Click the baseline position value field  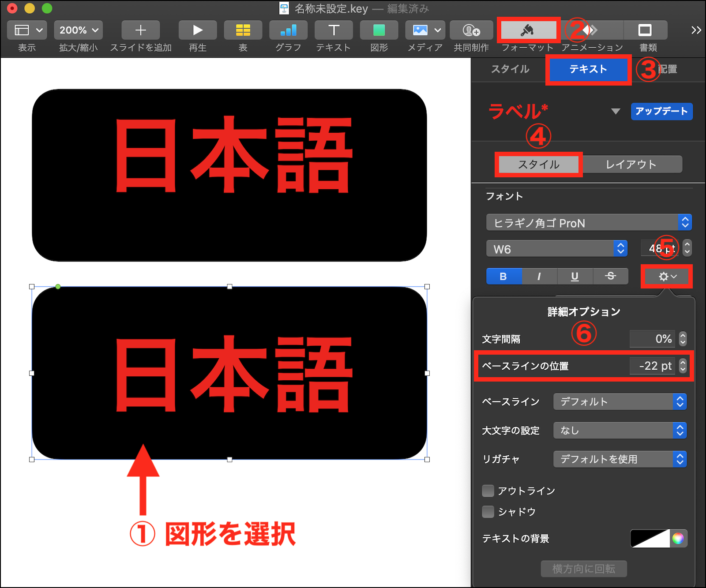point(652,366)
